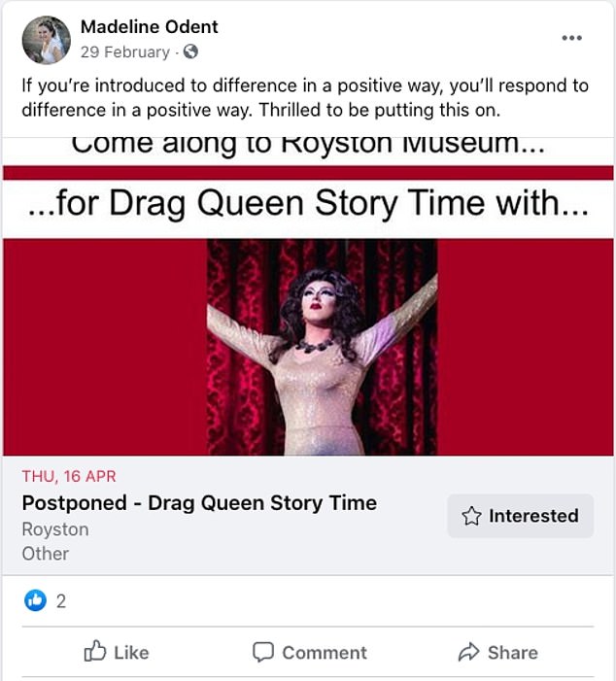Click the thumbs-up Like icon
This screenshot has width=616, height=681.
click(96, 652)
